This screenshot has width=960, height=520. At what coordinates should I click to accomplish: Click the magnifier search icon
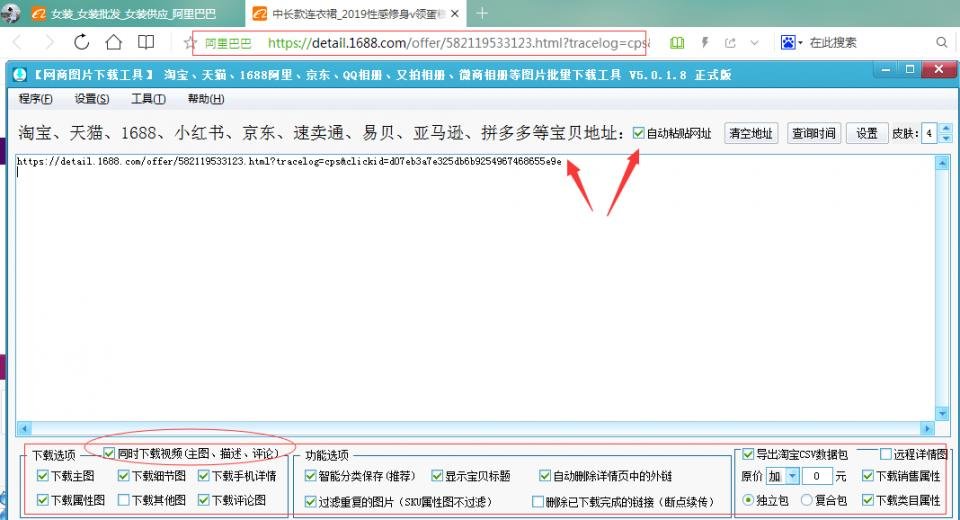coord(942,42)
